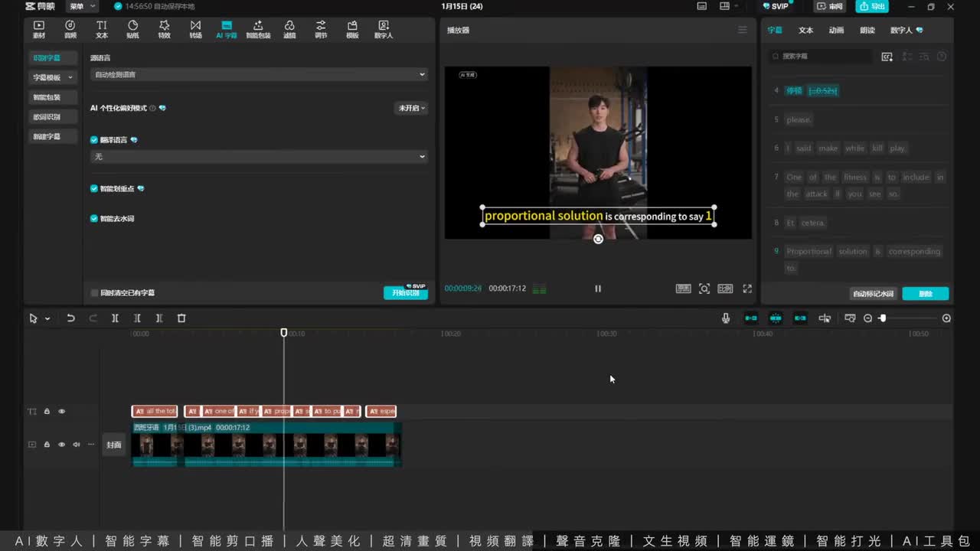The width and height of the screenshot is (980, 551).
Task: Click the fullscreen icon in the player
Action: click(747, 289)
